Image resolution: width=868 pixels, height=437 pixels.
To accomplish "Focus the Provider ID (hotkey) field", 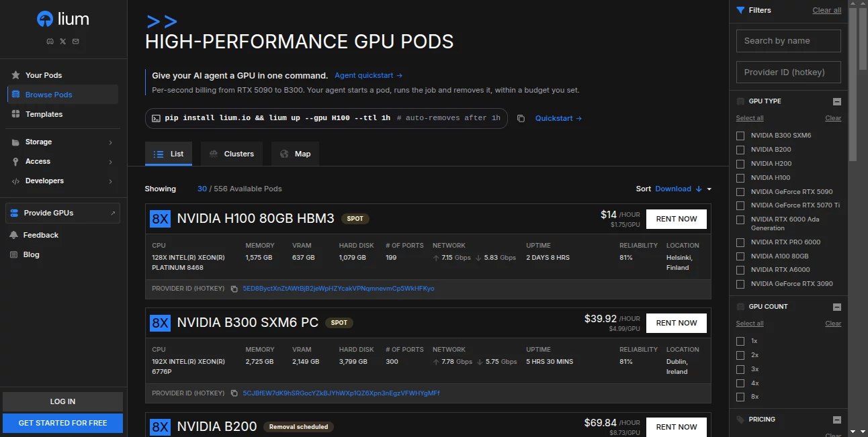I will click(x=789, y=72).
